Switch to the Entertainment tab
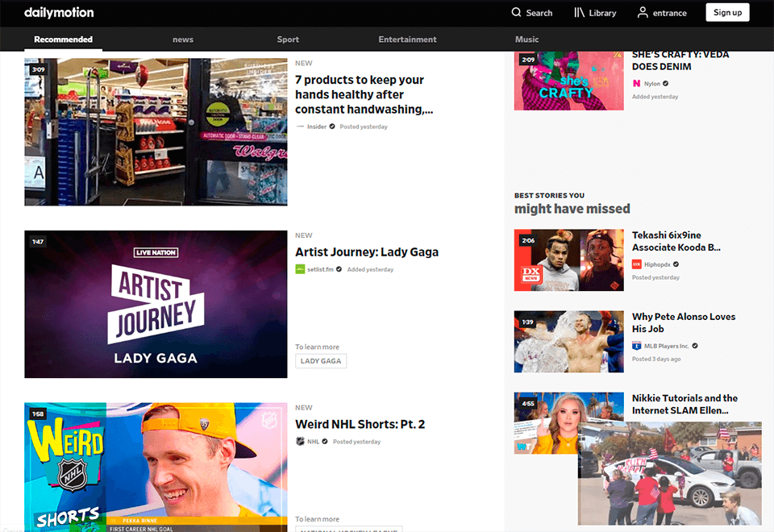 click(407, 39)
